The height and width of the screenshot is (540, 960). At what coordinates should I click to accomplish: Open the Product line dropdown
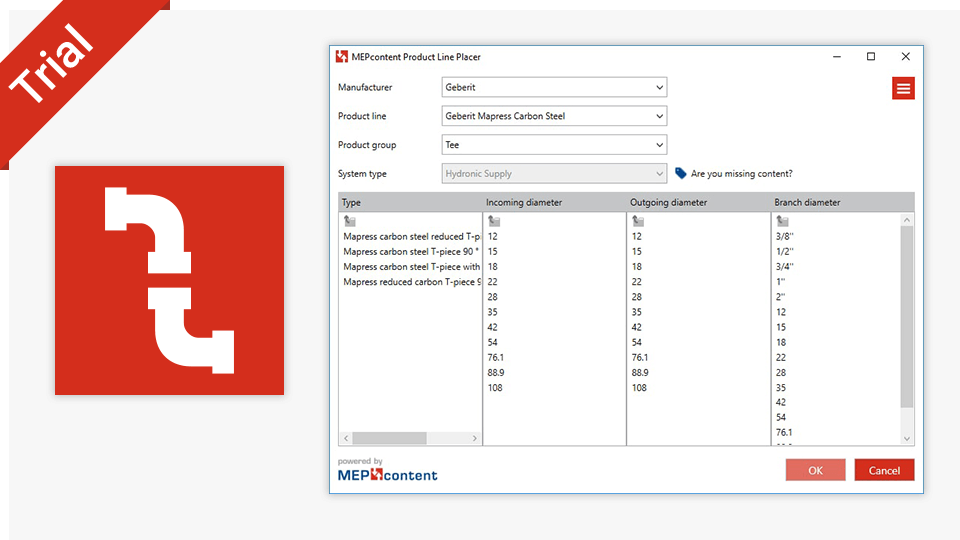554,116
